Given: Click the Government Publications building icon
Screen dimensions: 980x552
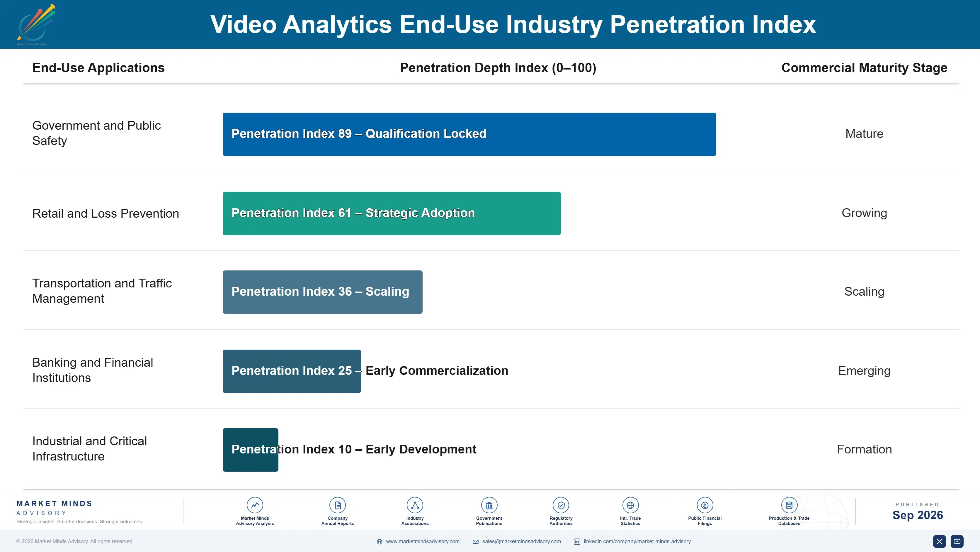Looking at the screenshot, I should pos(489,505).
